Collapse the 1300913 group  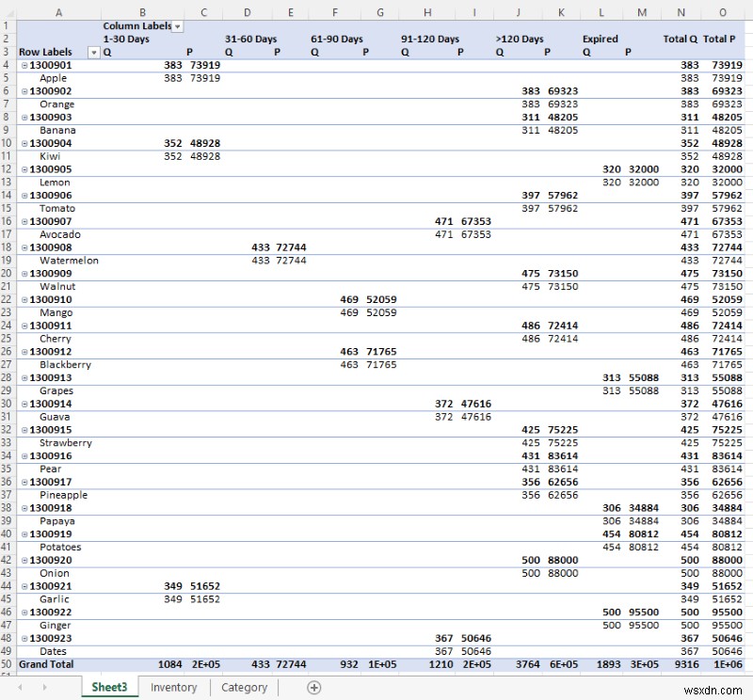click(x=24, y=378)
